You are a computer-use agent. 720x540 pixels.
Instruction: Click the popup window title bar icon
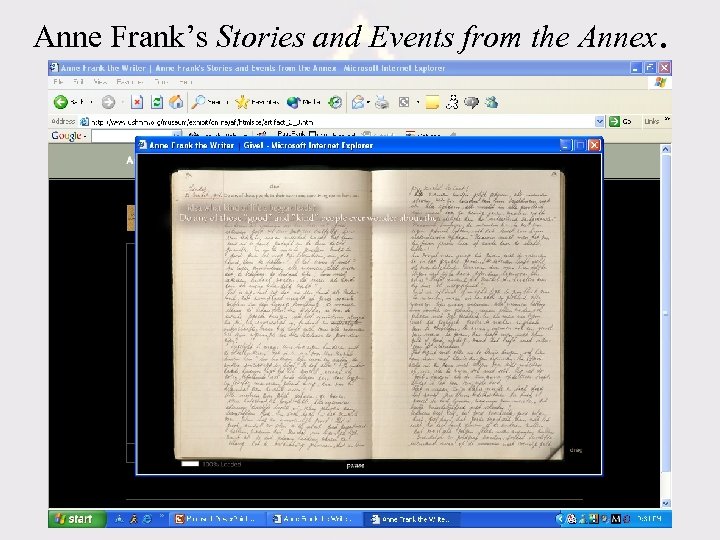143,145
